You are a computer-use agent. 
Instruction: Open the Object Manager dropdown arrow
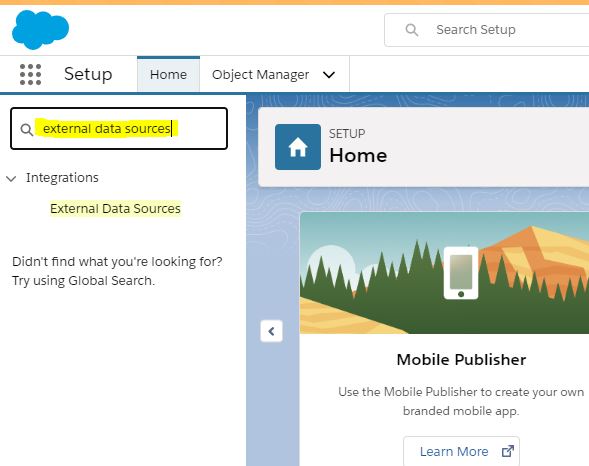point(329,75)
